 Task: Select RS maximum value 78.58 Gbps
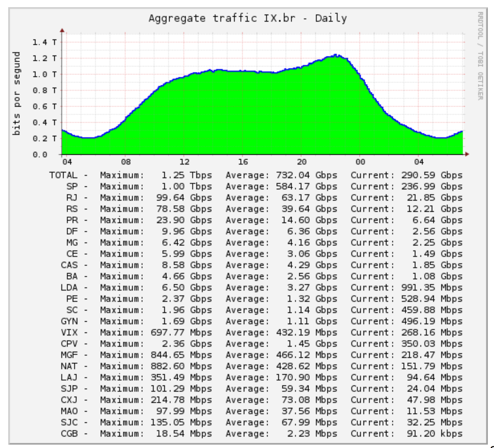tap(184, 209)
